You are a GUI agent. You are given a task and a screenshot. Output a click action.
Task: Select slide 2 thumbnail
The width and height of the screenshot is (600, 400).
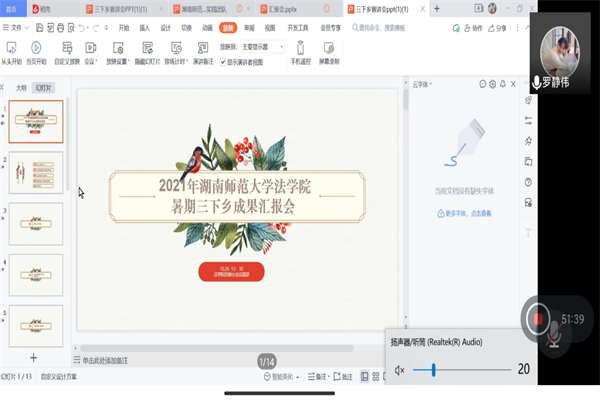point(36,172)
